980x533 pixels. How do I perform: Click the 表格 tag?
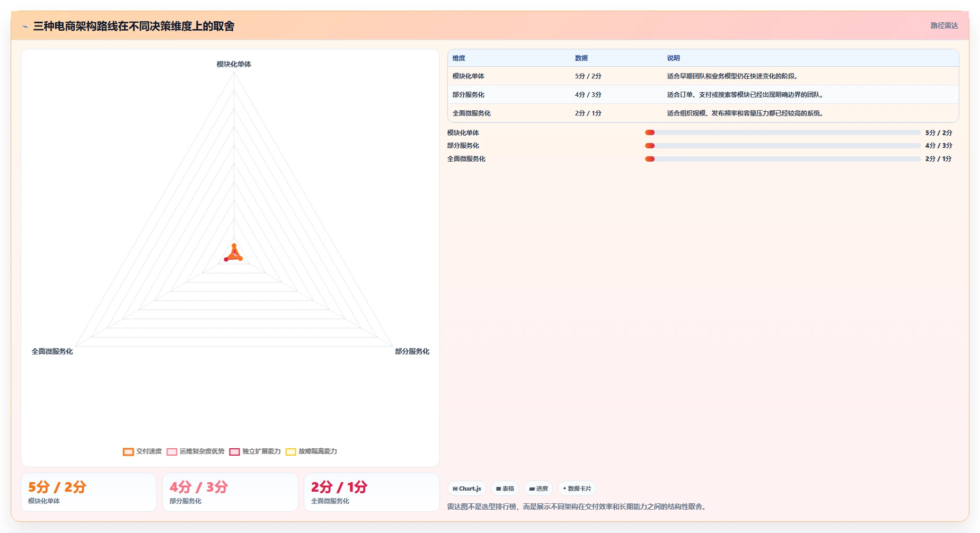(505, 488)
